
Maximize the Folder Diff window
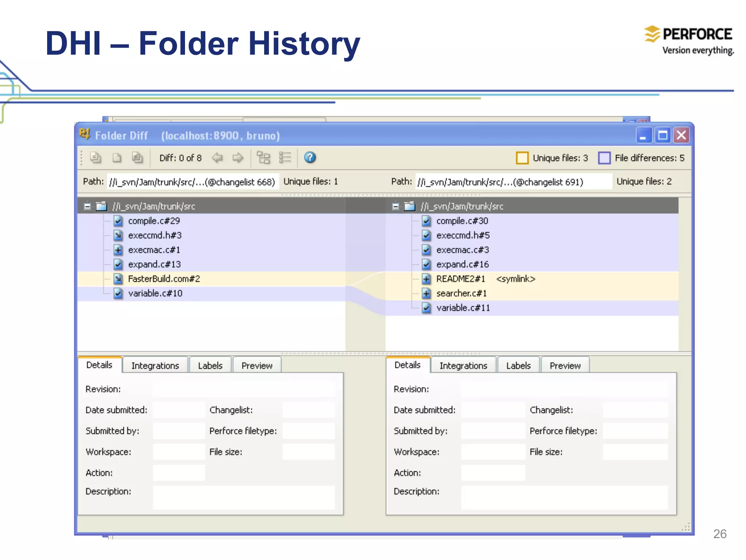[663, 135]
